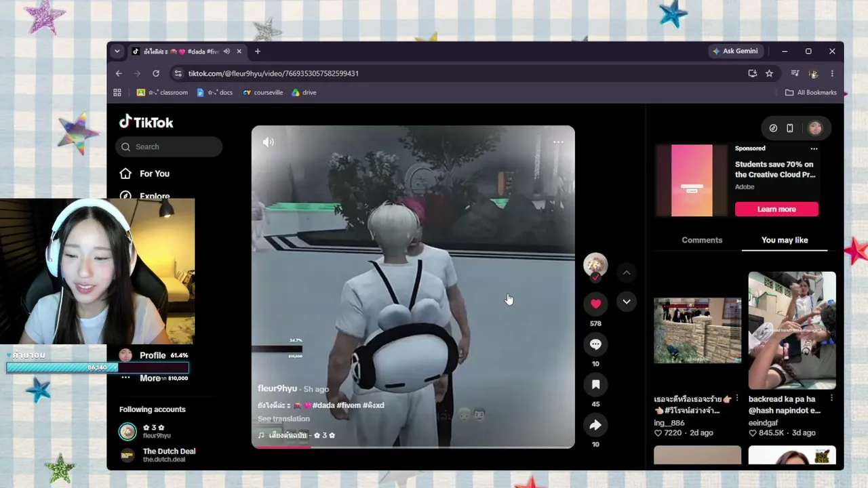Bookmark this page with the star icon
Viewport: 868px width, 488px height.
coord(769,73)
